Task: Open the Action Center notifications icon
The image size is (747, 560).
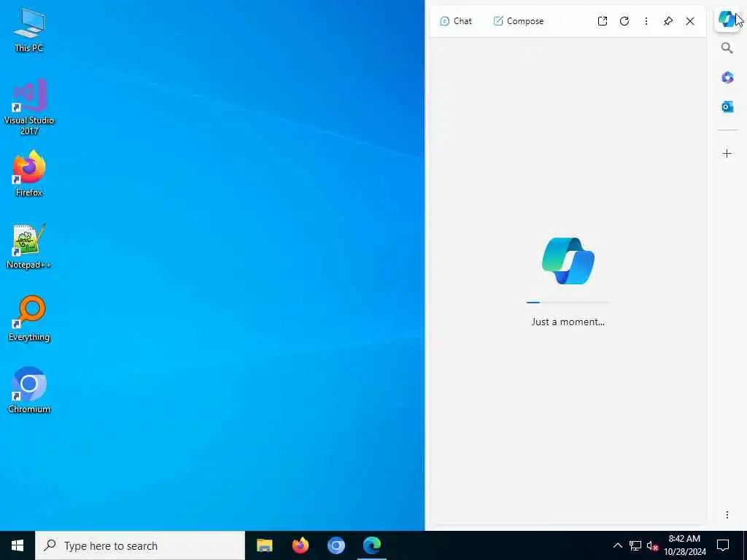Action: coord(723,545)
